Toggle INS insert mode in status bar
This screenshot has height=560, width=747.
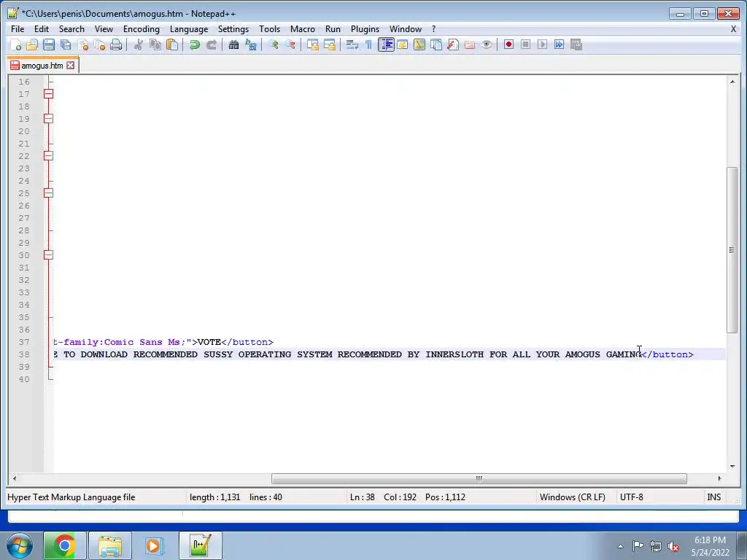[713, 497]
